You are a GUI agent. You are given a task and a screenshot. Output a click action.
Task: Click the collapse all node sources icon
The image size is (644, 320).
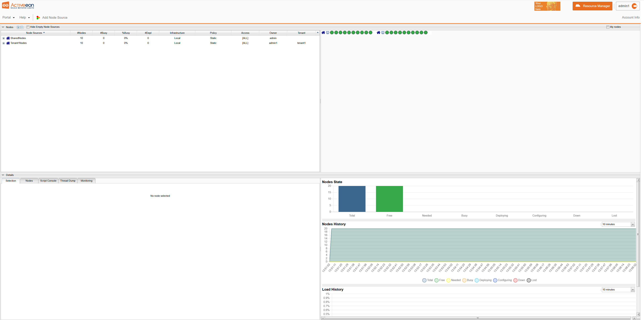click(22, 27)
